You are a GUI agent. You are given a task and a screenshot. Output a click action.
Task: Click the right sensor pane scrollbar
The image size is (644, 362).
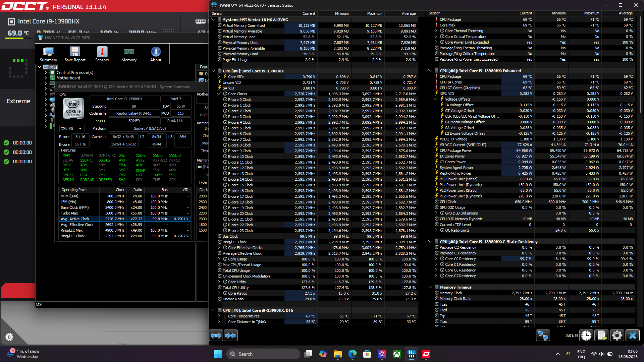pos(641,64)
